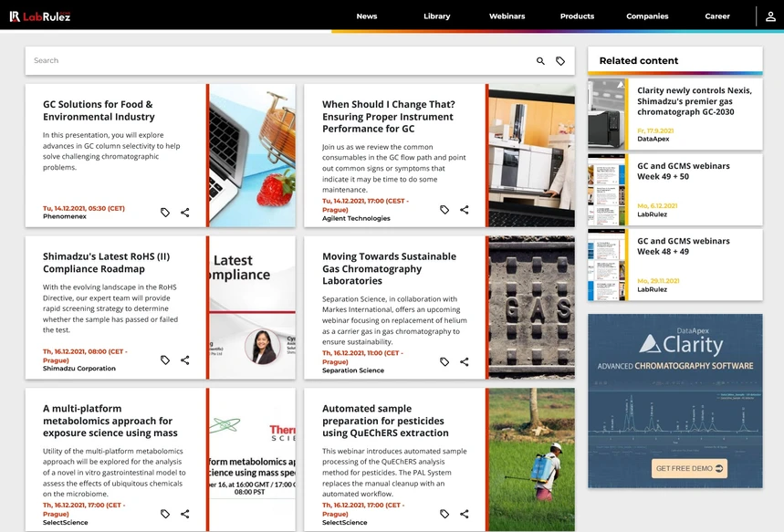
Task: Click the Shimadzu presenter slide thumbnail
Action: 252,308
